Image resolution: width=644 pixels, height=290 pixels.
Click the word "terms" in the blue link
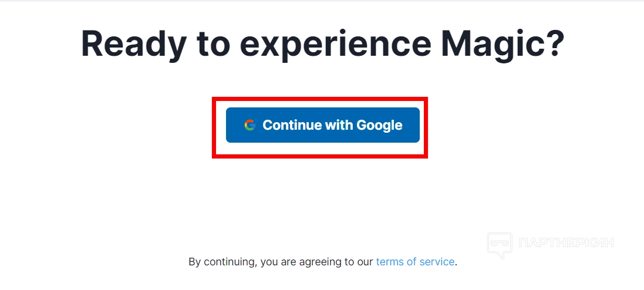tap(389, 262)
